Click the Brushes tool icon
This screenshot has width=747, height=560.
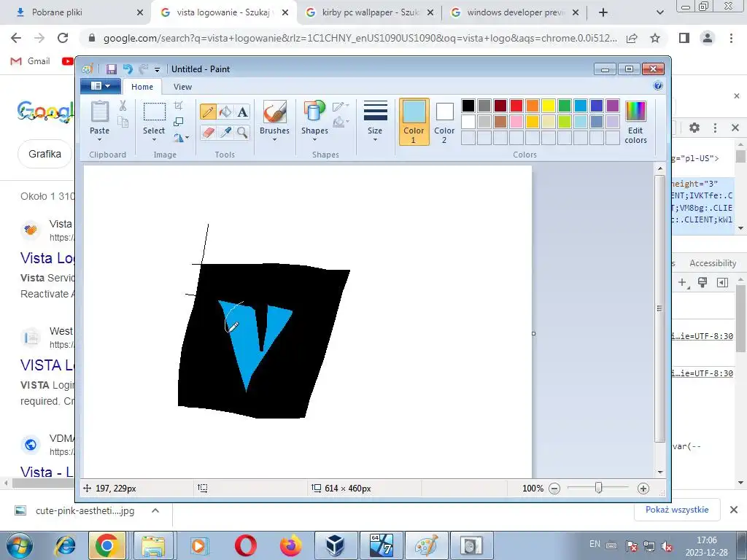click(274, 112)
